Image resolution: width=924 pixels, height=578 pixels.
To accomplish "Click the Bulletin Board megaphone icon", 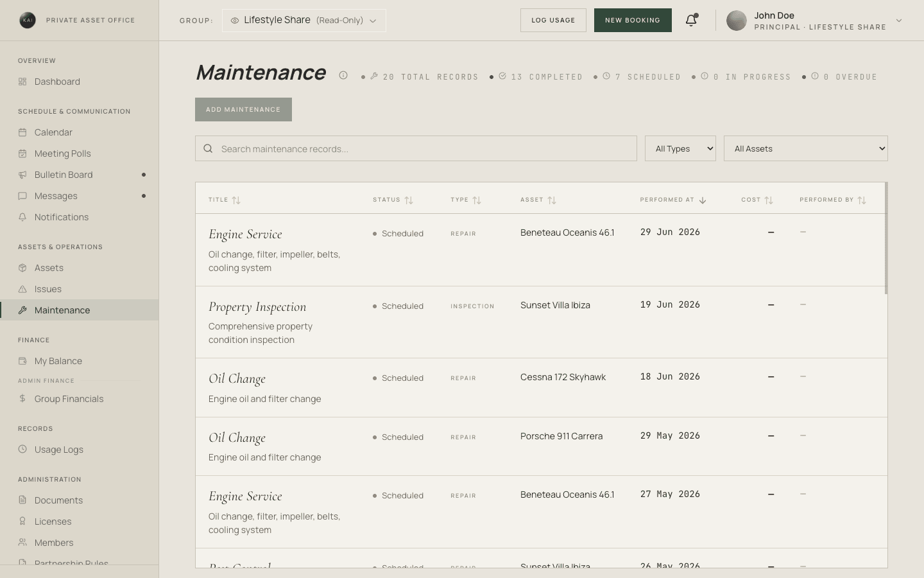I will tap(22, 175).
